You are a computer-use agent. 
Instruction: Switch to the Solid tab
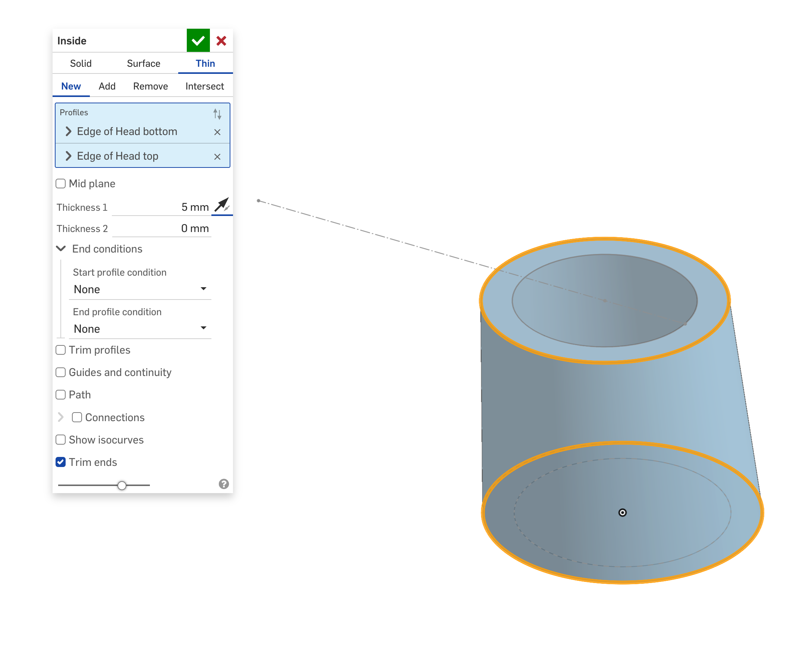(x=81, y=63)
